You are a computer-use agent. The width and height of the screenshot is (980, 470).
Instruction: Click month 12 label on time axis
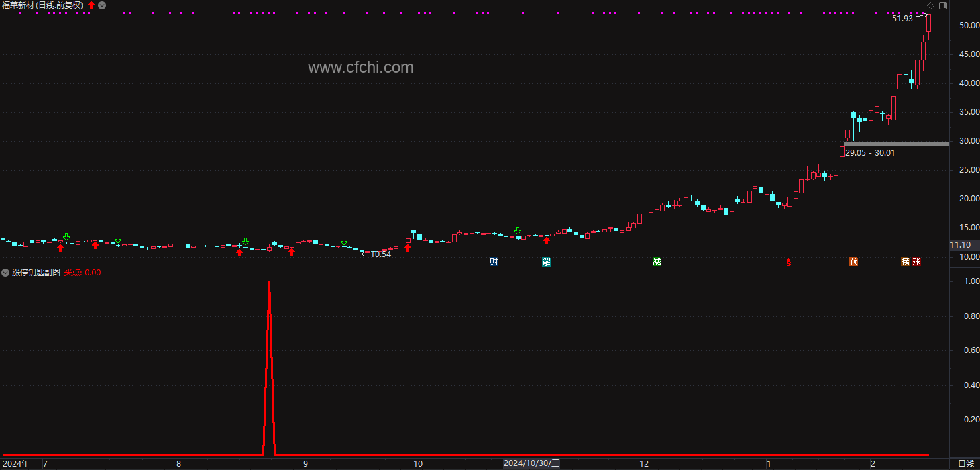pos(644,464)
